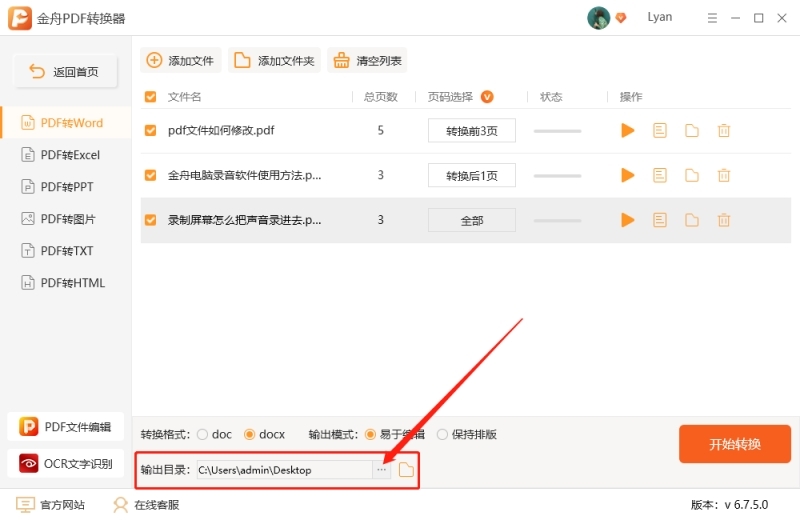Click the output directory path field
The image size is (800, 520).
pos(285,469)
